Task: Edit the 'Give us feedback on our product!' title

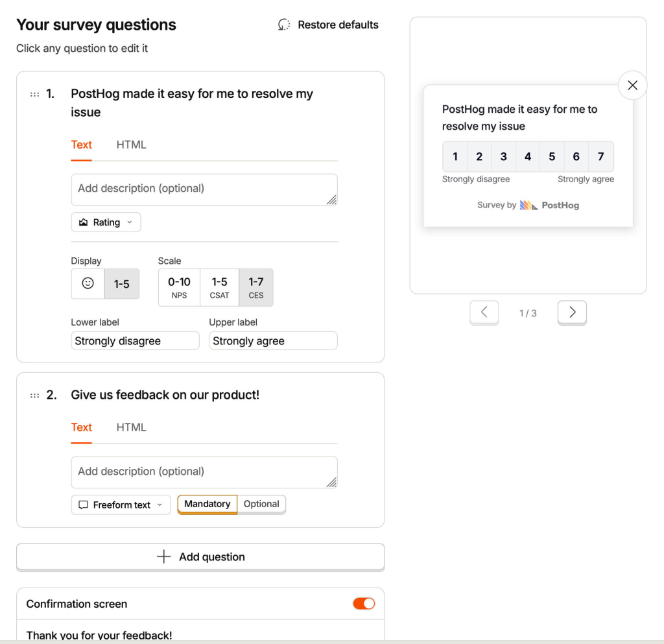Action: click(165, 395)
